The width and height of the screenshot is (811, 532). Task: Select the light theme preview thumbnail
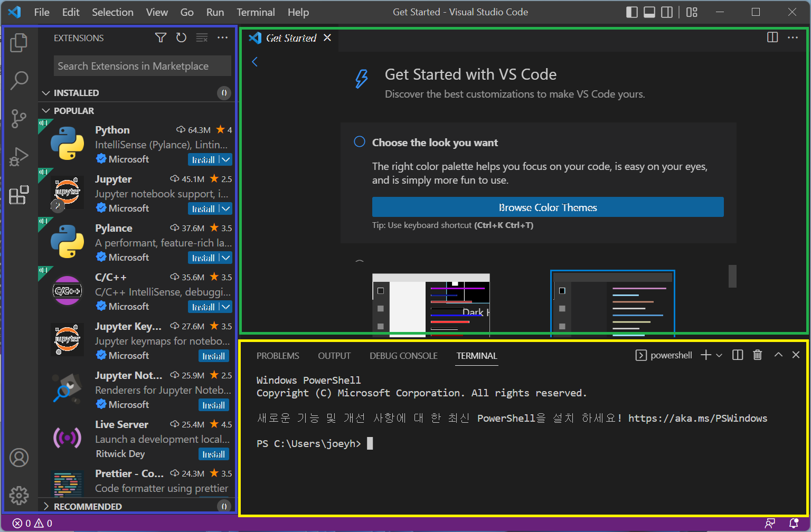pos(431,304)
